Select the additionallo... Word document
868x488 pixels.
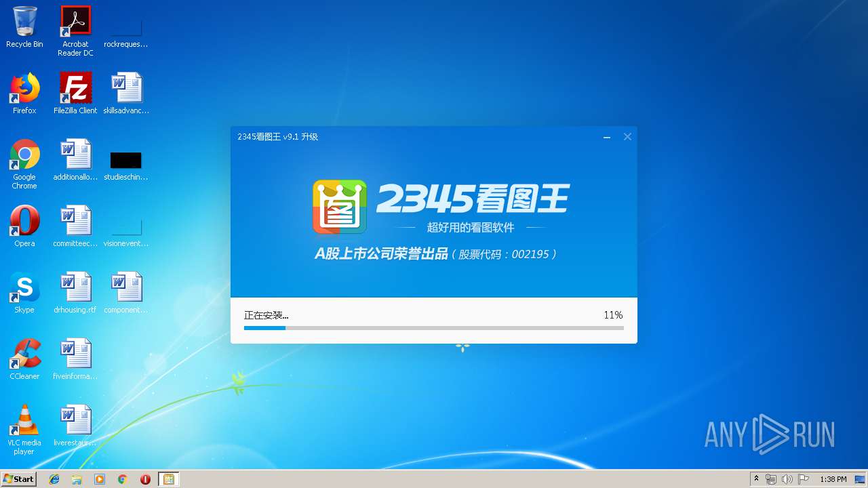pyautogui.click(x=75, y=160)
